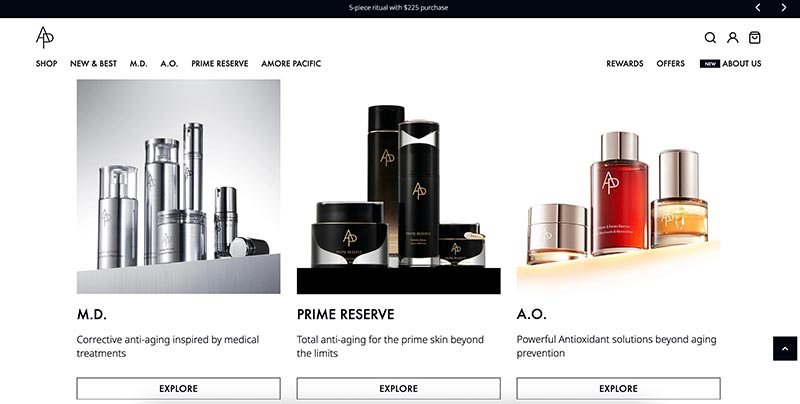This screenshot has height=404, width=800.
Task: Show next promo banner with right arrow
Action: coord(784,8)
